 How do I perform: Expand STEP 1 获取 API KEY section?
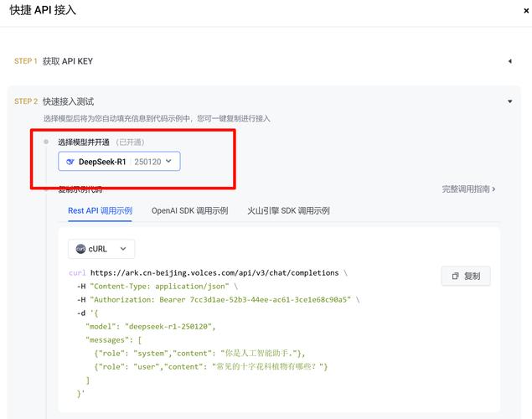pyautogui.click(x=509, y=61)
